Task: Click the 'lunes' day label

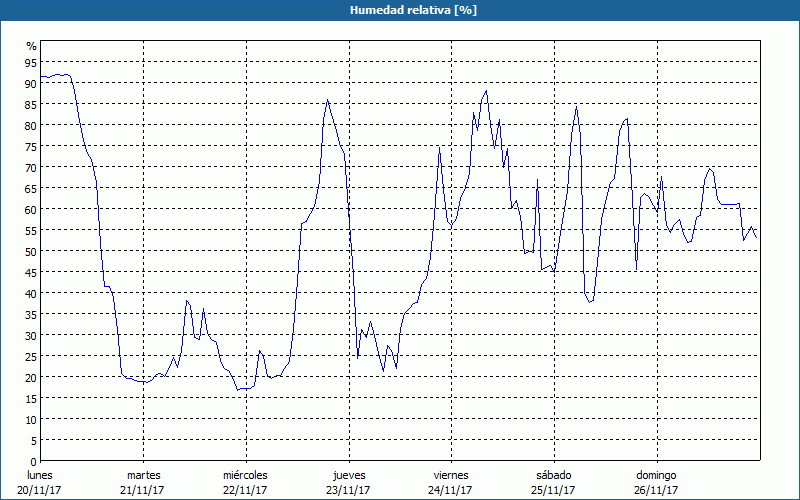Action: pos(40,475)
